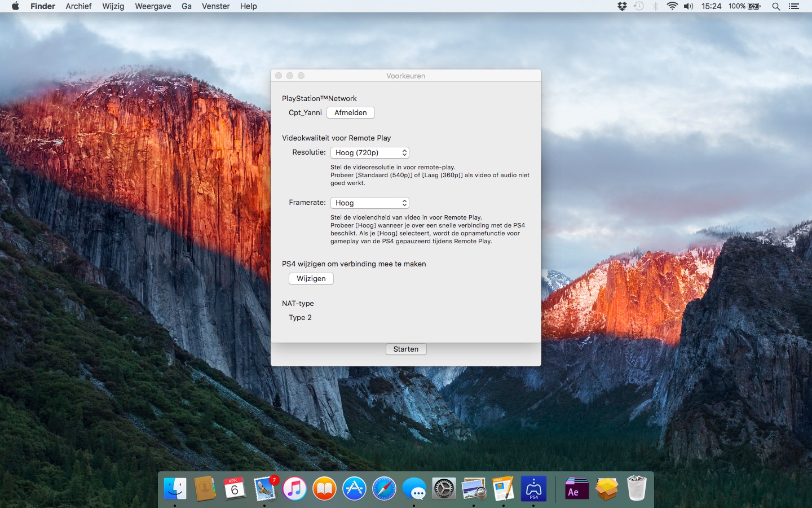Expand the Resolutie dropdown set to Hoog (720p)
This screenshot has width=812, height=508.
pos(370,152)
